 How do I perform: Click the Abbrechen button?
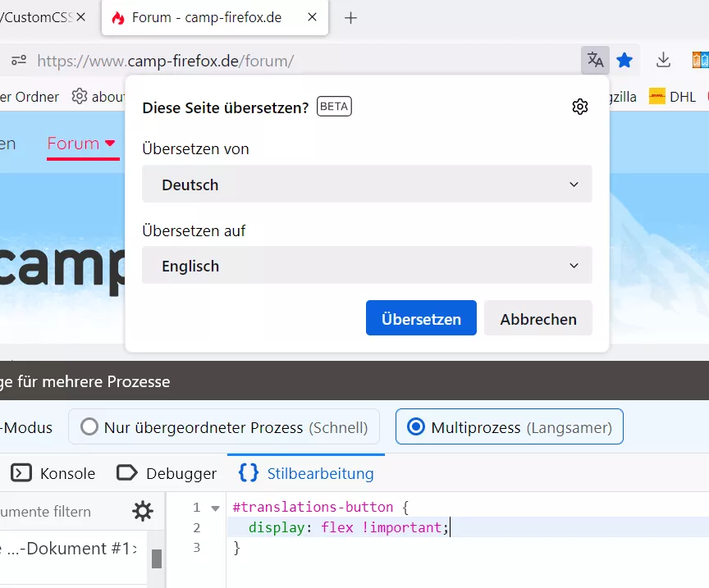[538, 318]
